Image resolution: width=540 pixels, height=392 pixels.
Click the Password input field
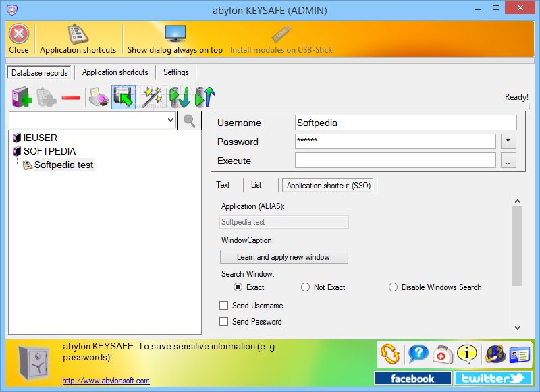395,141
